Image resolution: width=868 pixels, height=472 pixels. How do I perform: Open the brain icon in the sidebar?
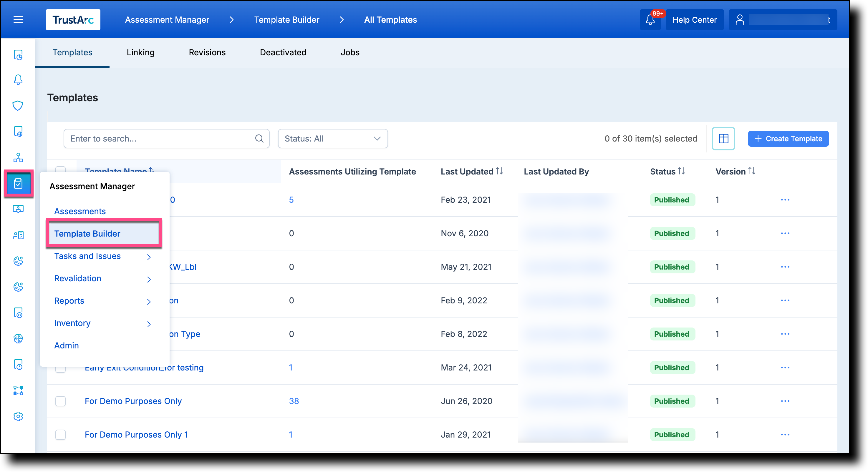tap(18, 339)
